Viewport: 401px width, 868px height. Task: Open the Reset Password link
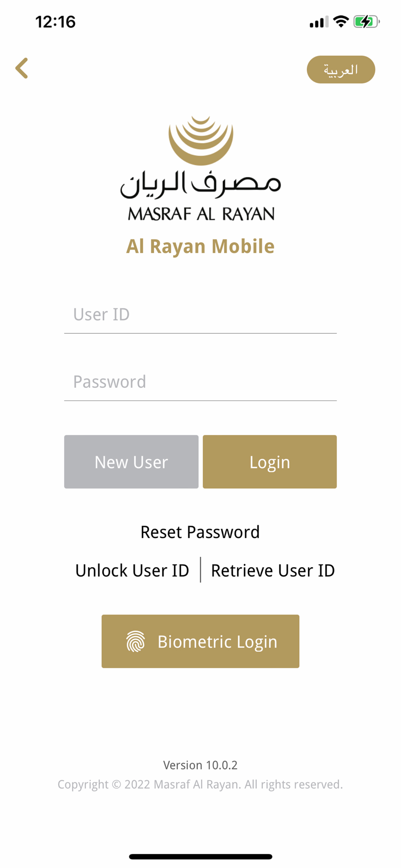[x=200, y=532]
